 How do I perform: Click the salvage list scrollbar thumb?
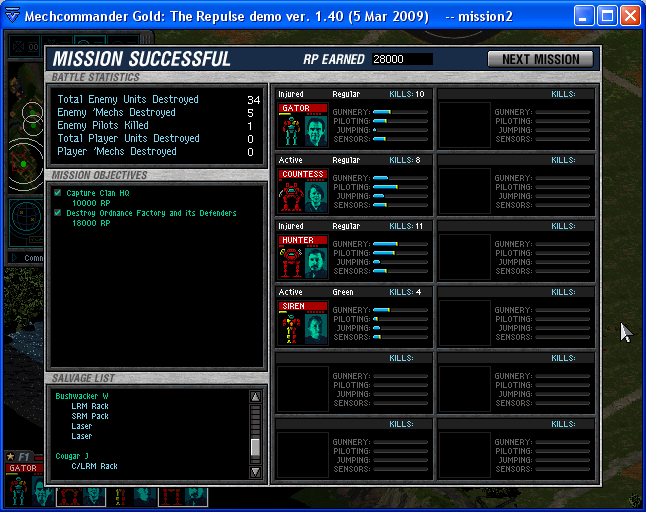click(255, 447)
